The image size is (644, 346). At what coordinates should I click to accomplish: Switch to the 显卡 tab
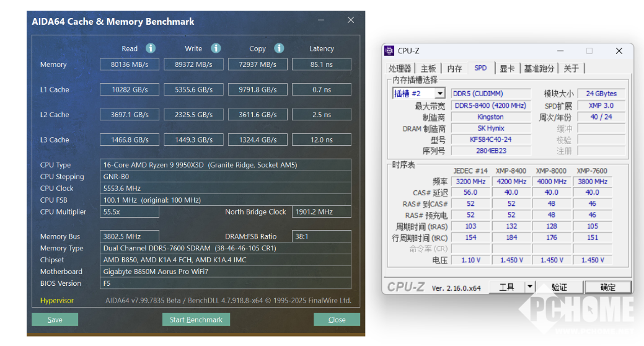pyautogui.click(x=507, y=68)
